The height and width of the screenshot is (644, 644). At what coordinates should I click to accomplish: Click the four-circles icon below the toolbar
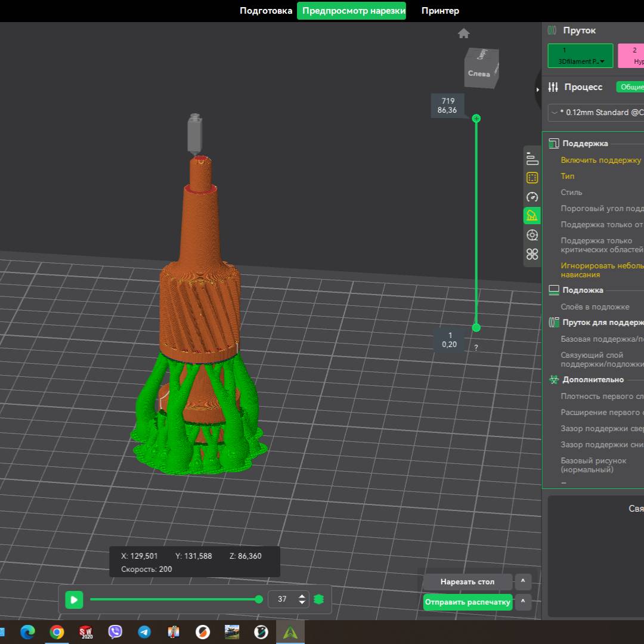click(531, 254)
